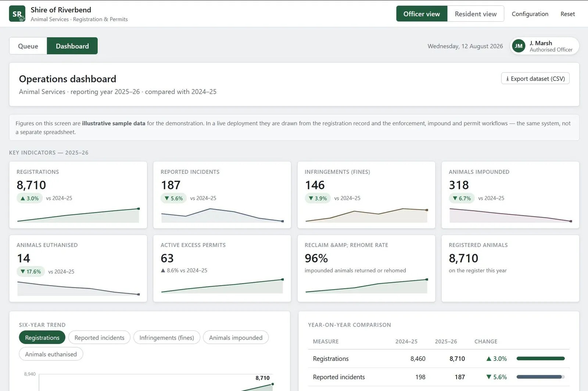
Task: Switch to Officer view
Action: (422, 14)
